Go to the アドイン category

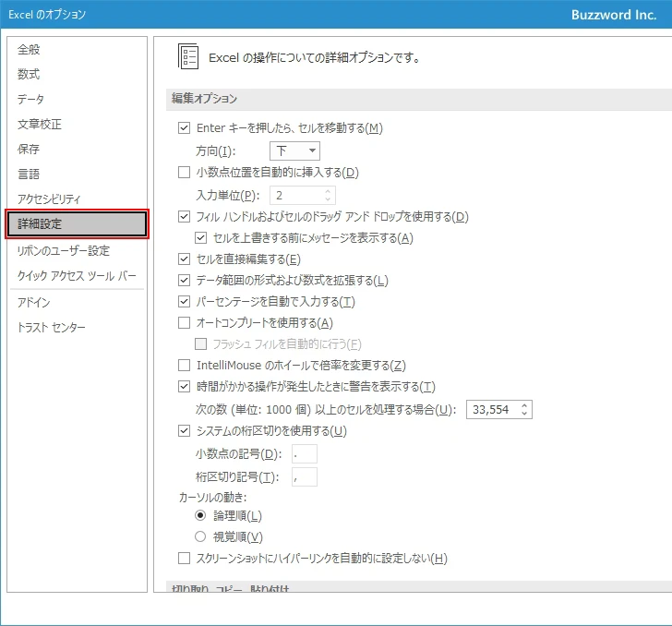tap(34, 302)
